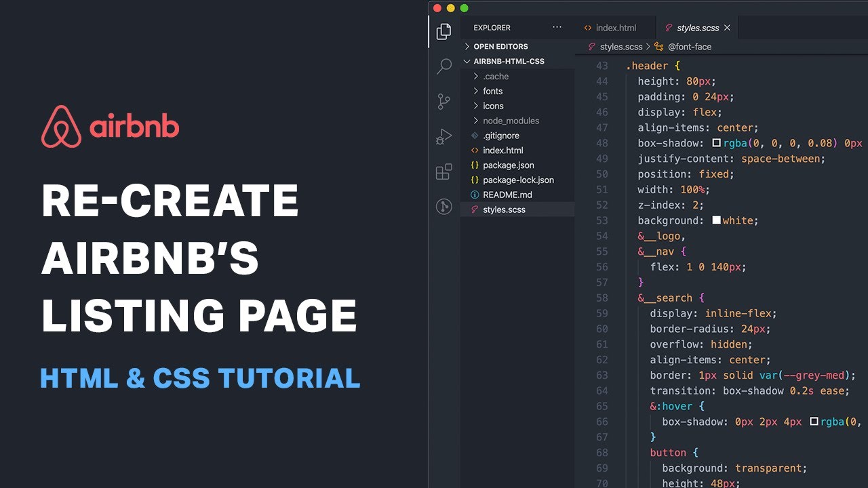Click the README.md info icon

click(474, 195)
